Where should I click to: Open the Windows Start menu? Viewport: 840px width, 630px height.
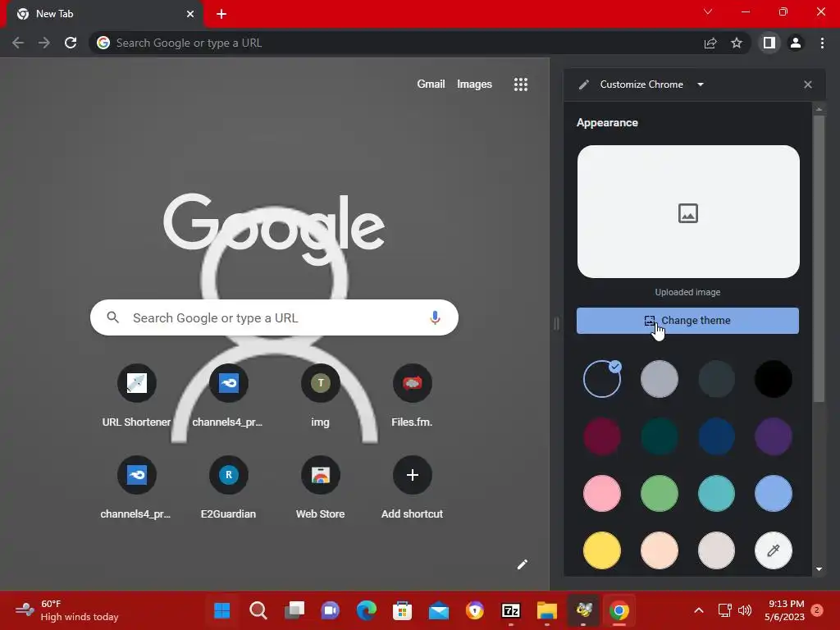[221, 610]
